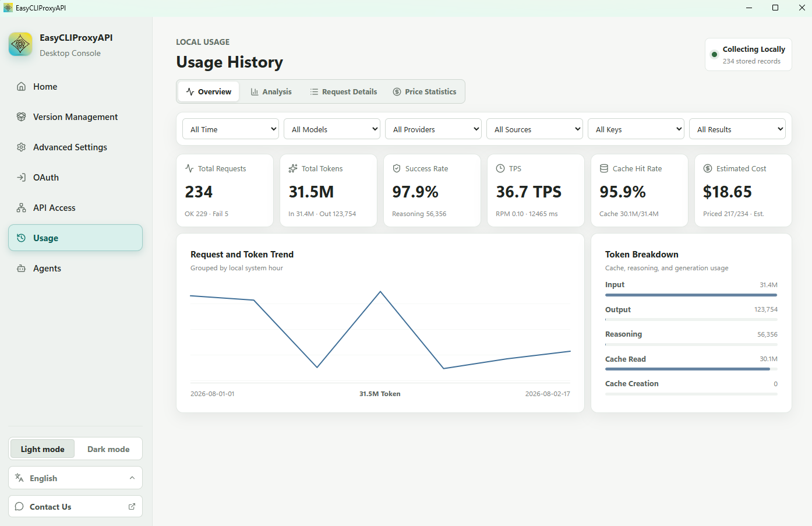The height and width of the screenshot is (526, 812).
Task: Click the Collecting Locally status card
Action: pos(748,55)
